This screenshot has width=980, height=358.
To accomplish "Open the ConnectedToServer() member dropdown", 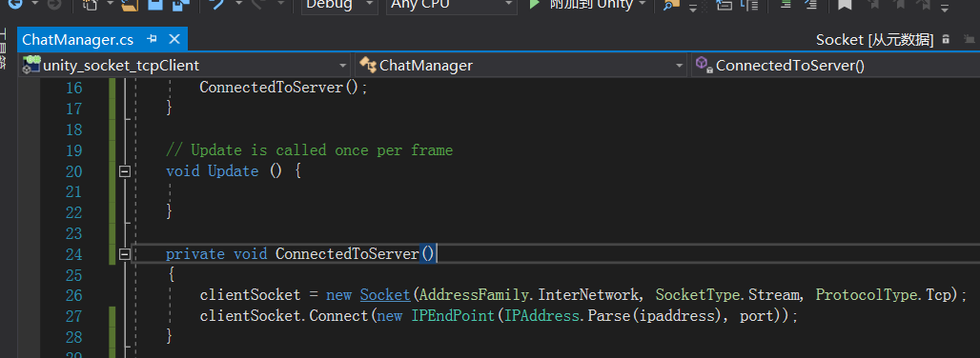I will (836, 65).
